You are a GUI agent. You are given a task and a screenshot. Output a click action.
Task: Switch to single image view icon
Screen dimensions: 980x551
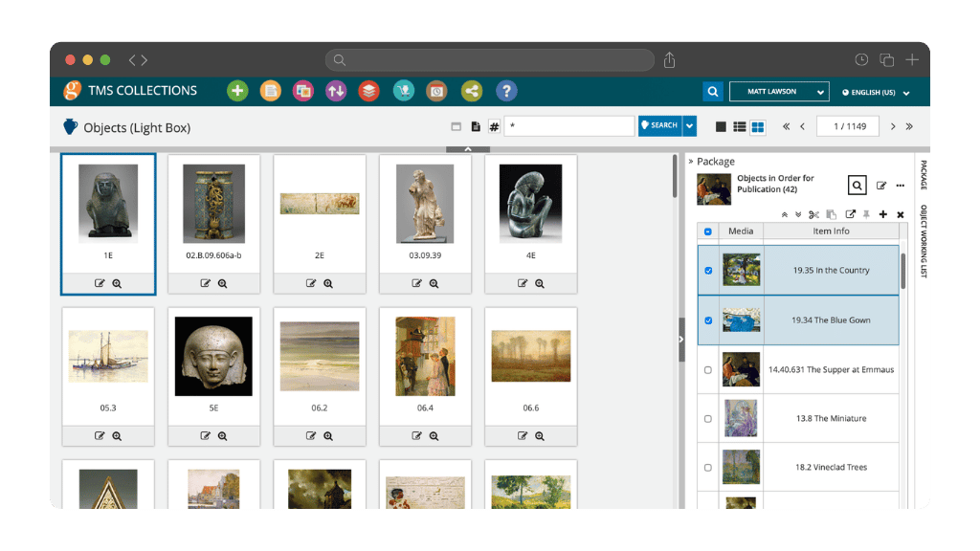pyautogui.click(x=721, y=127)
